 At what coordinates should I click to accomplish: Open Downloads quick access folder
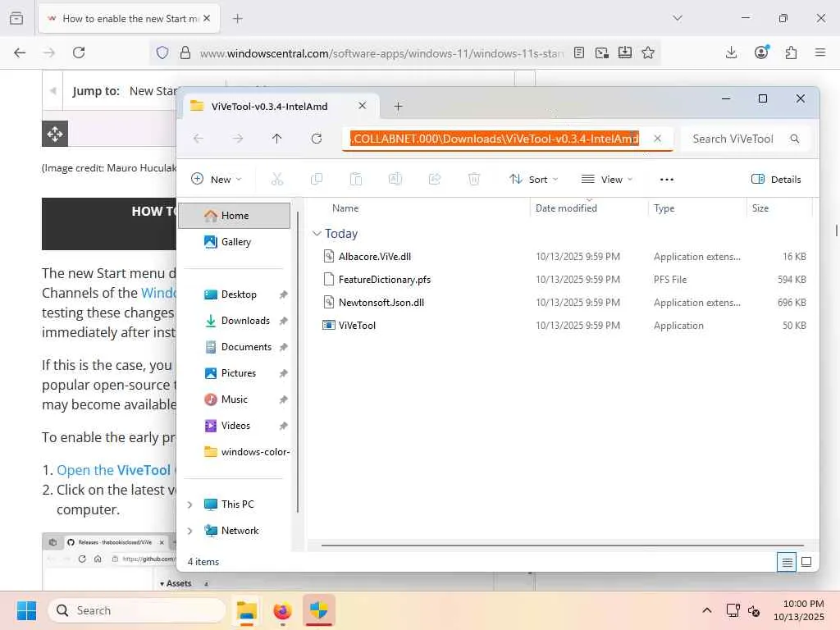pos(234,321)
